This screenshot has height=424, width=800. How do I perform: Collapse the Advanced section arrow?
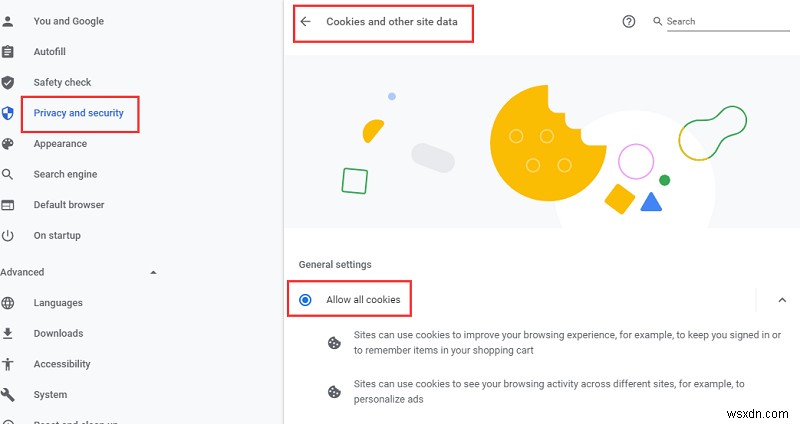click(x=153, y=272)
